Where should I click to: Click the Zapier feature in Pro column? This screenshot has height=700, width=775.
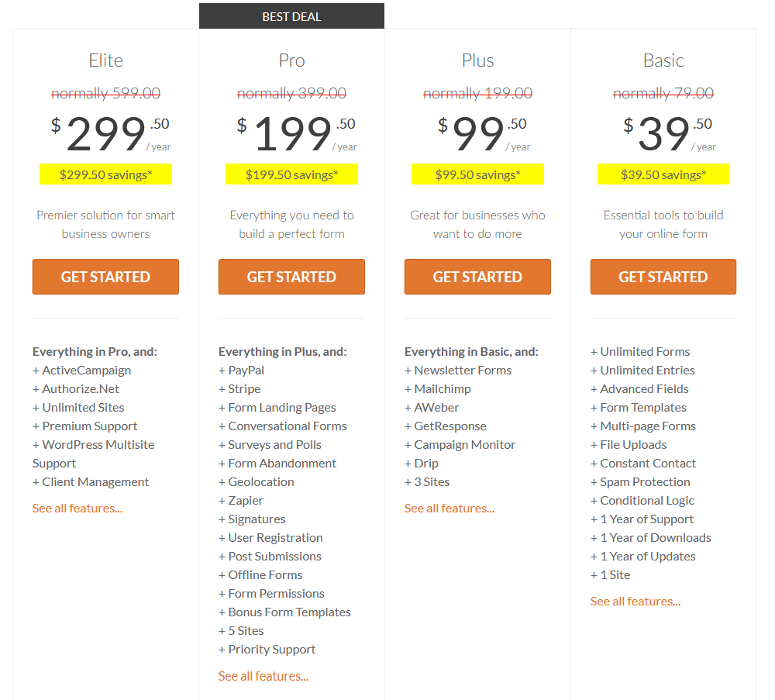[241, 500]
